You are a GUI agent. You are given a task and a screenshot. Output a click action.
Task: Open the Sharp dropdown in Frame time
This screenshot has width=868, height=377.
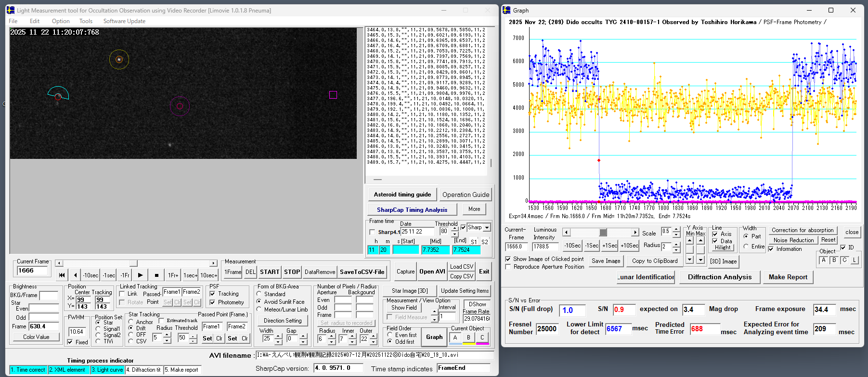tap(487, 228)
